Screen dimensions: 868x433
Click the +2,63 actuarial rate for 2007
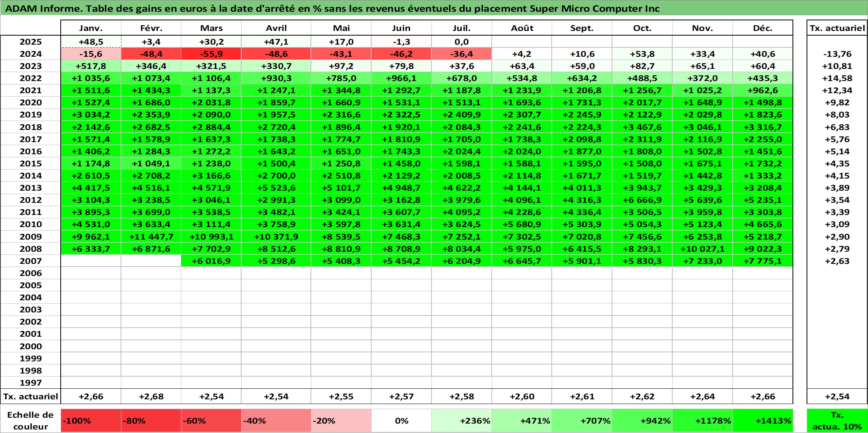point(837,261)
